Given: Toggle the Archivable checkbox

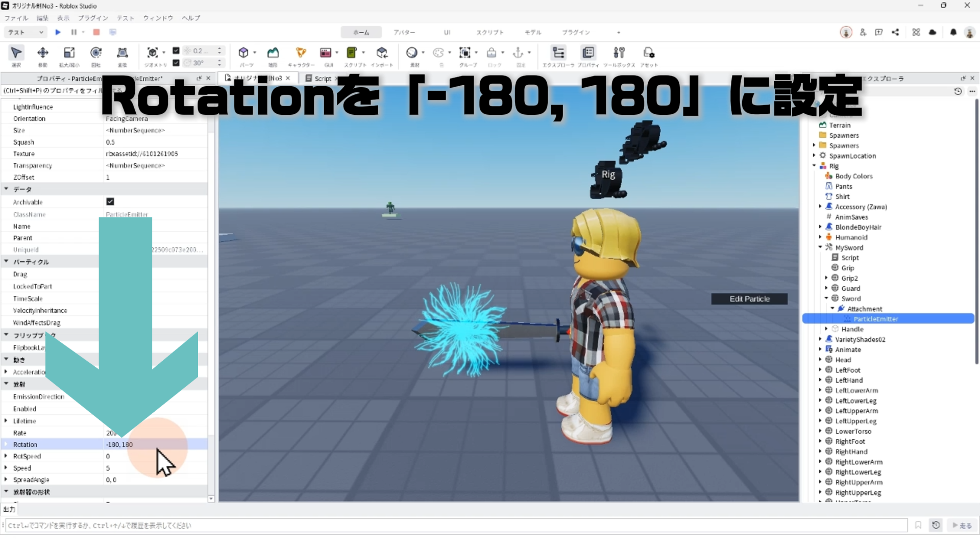Looking at the screenshot, I should [x=110, y=202].
